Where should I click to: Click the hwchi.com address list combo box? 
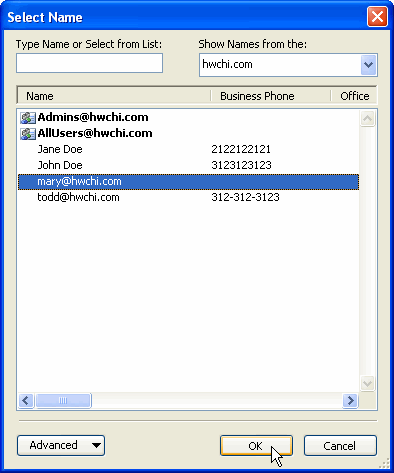[288, 65]
